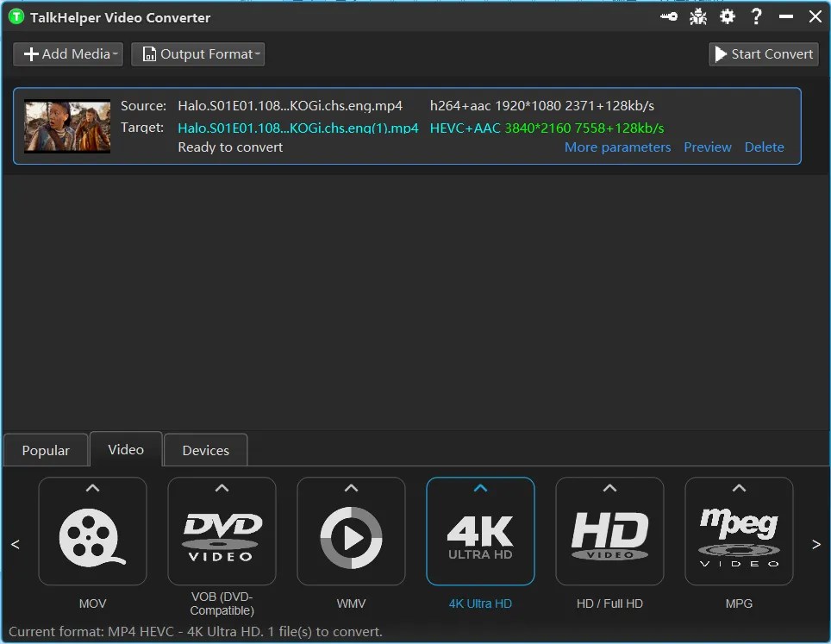
Task: Open the license key registration icon
Action: tap(668, 16)
